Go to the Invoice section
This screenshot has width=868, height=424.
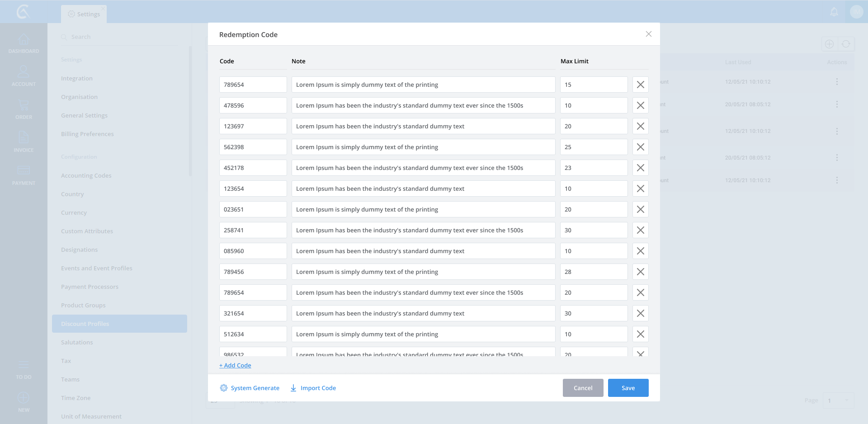coord(24,142)
